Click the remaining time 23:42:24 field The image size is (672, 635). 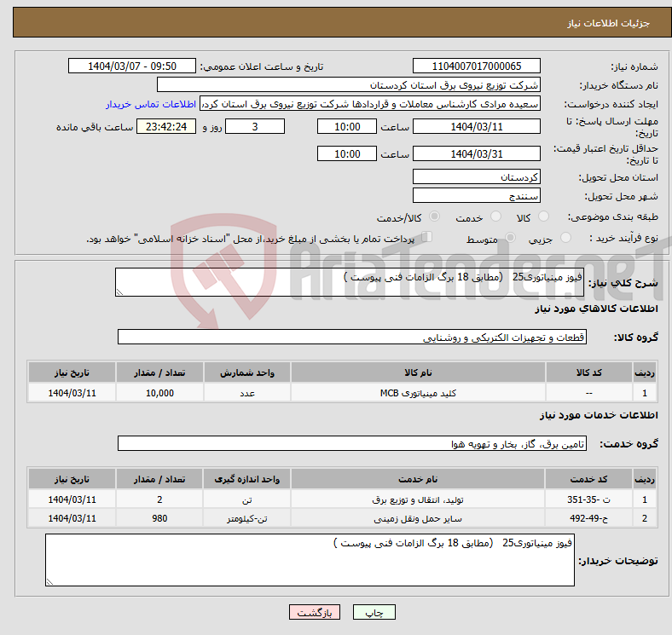point(166,126)
